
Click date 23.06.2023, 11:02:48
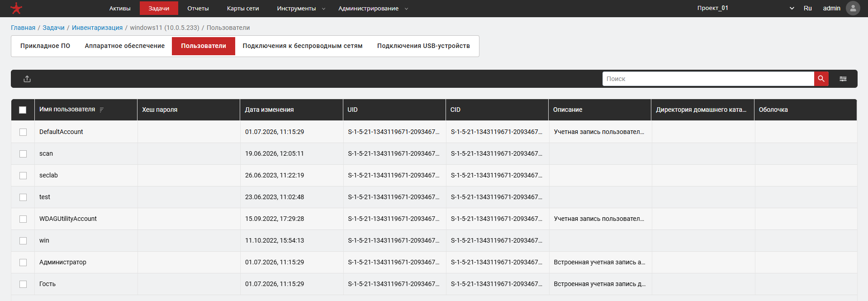pyautogui.click(x=275, y=197)
